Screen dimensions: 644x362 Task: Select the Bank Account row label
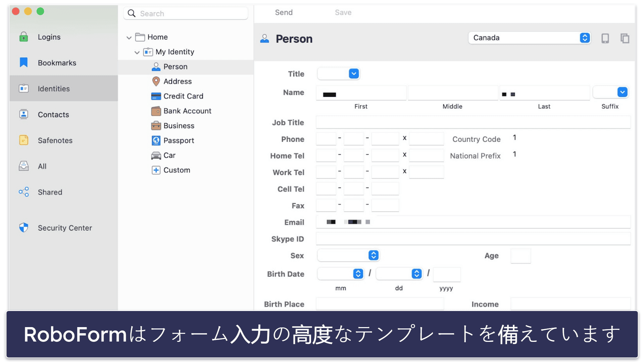click(x=187, y=111)
